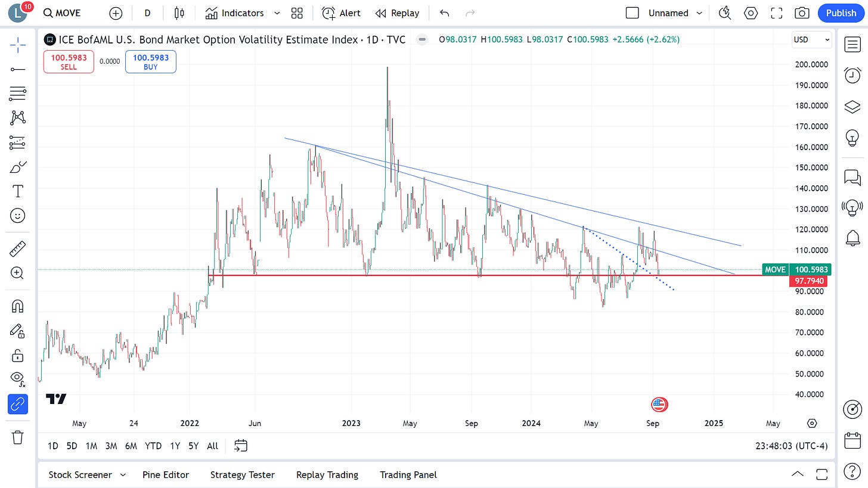Activate the zoom in tool

pyautogui.click(x=18, y=273)
